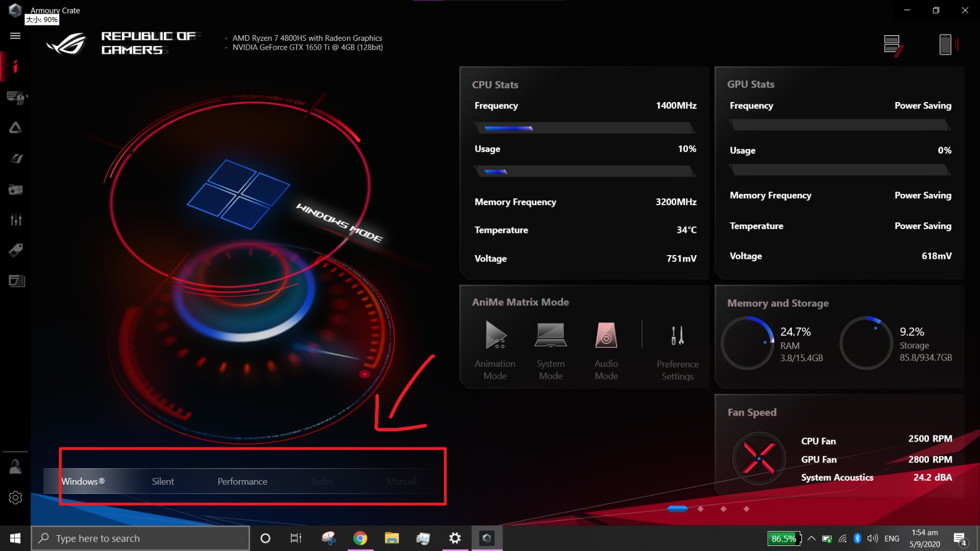Open Aura Sync triangle icon in sidebar

15,128
